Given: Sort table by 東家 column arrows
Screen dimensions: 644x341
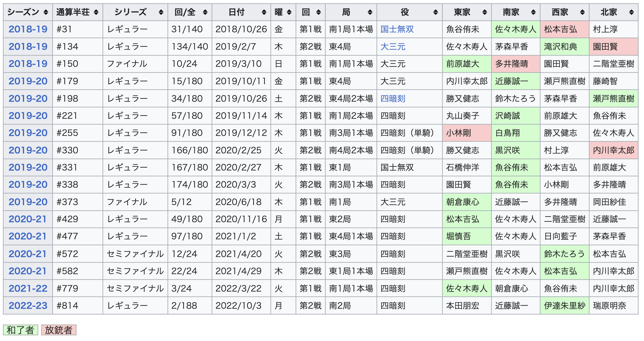Looking at the screenshot, I should pyautogui.click(x=485, y=12).
